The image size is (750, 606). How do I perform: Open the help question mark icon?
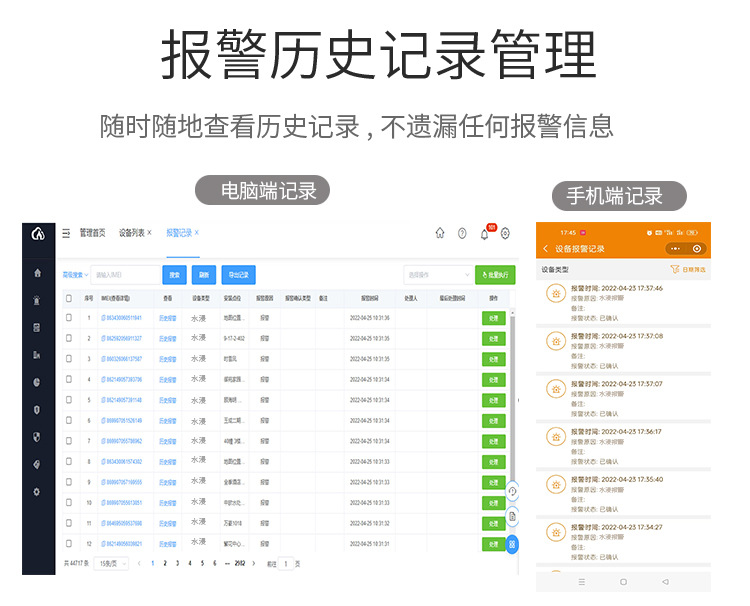pos(462,233)
